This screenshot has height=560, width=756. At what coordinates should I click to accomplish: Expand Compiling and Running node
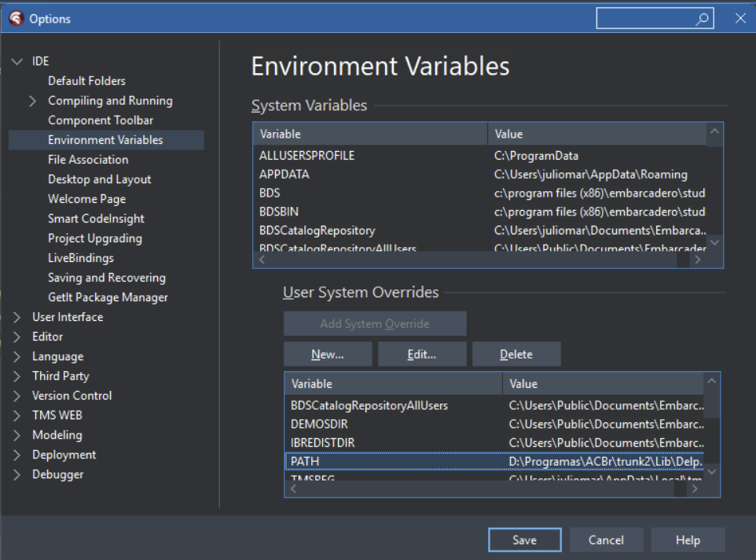[x=32, y=101]
